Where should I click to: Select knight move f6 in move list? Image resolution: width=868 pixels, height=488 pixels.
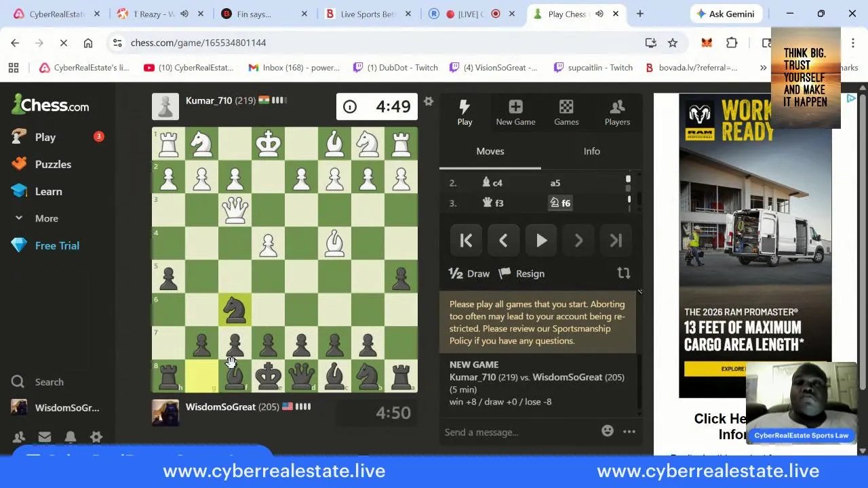click(x=560, y=203)
